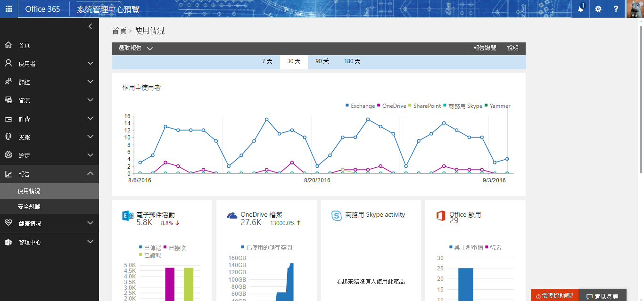The width and height of the screenshot is (644, 301).
Task: Click the resources icon in sidebar
Action: pos(8,100)
